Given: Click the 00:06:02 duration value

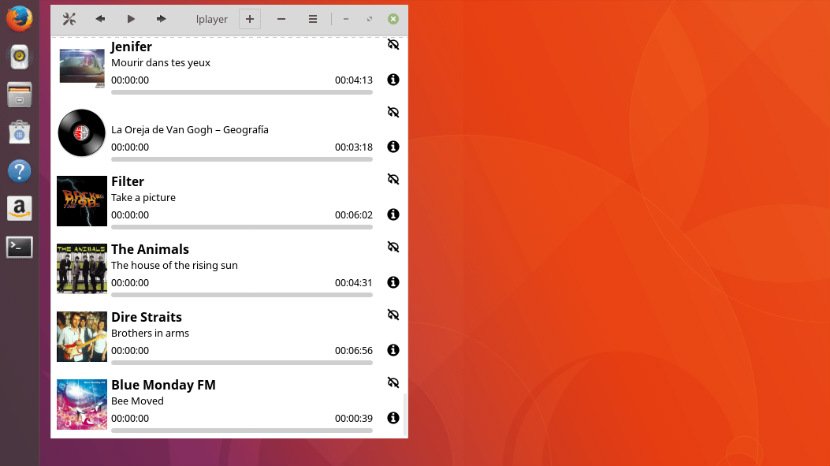Looking at the screenshot, I should coord(354,215).
